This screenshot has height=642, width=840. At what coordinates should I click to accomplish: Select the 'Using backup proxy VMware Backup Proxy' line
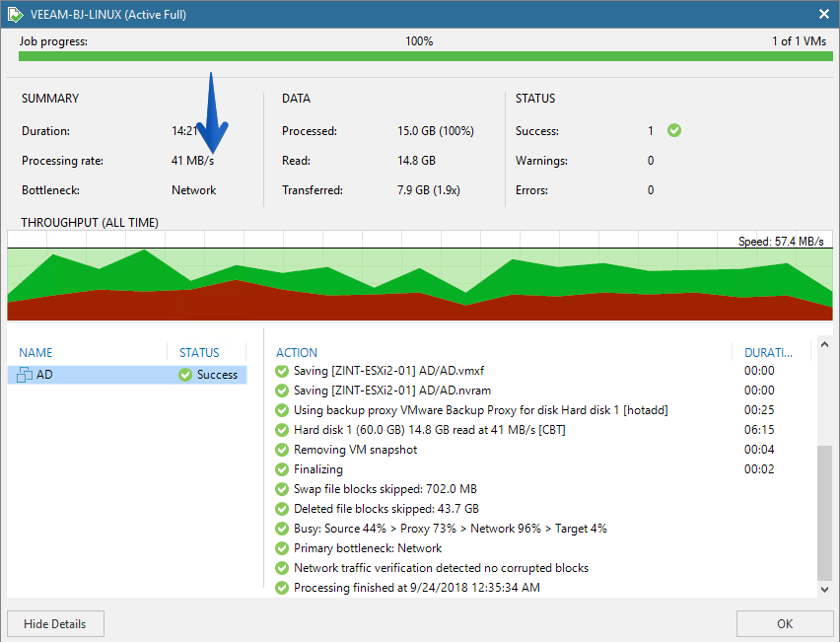480,410
